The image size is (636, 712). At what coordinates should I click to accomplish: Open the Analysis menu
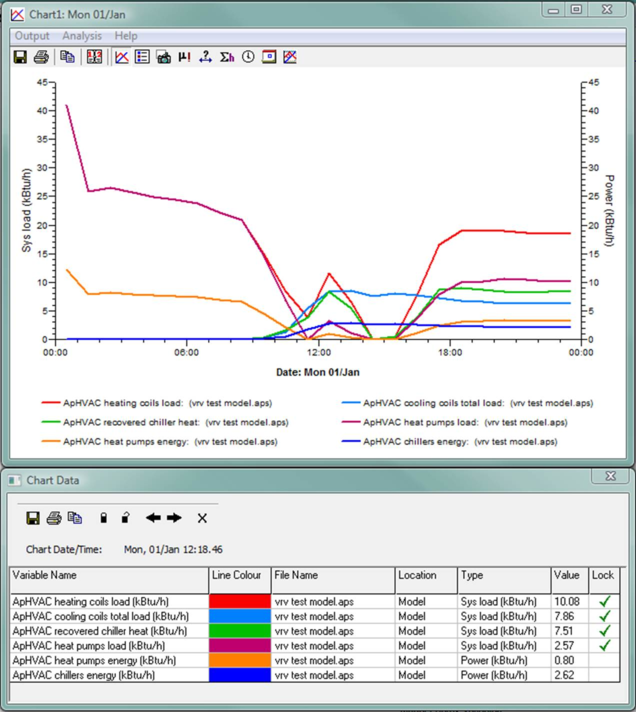tap(82, 36)
